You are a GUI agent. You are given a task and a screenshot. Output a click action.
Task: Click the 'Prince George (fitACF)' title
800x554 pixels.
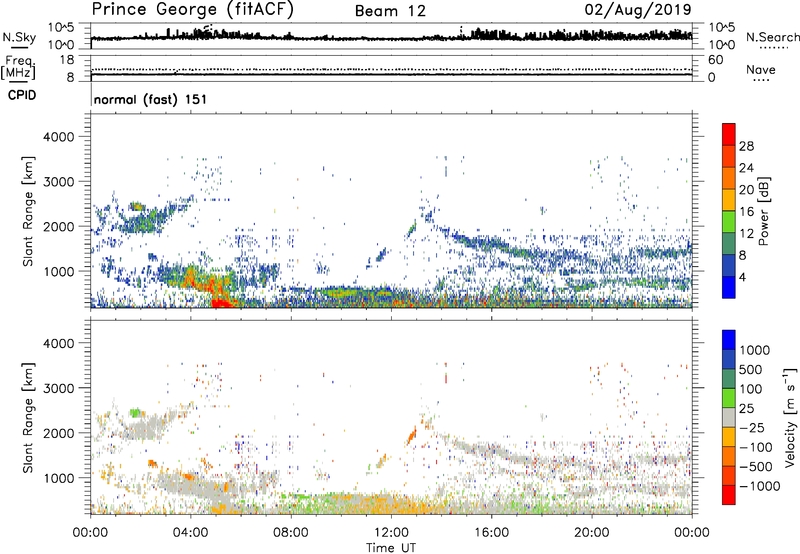coord(193,10)
